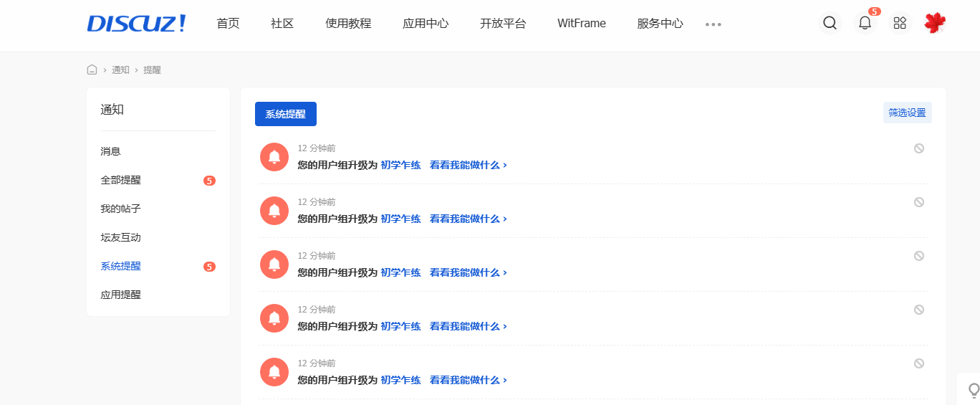Click the notification bell in header
Screen dimensions: 980x405
click(x=865, y=23)
